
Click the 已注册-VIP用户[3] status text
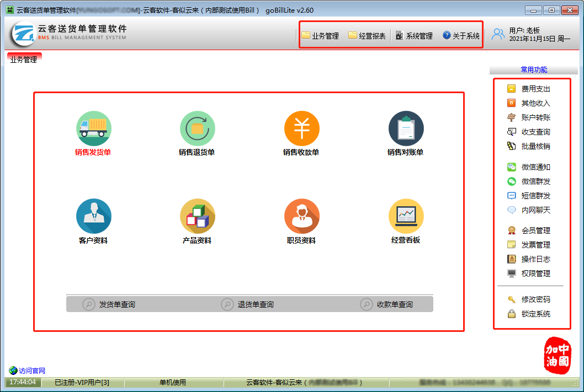point(82,382)
